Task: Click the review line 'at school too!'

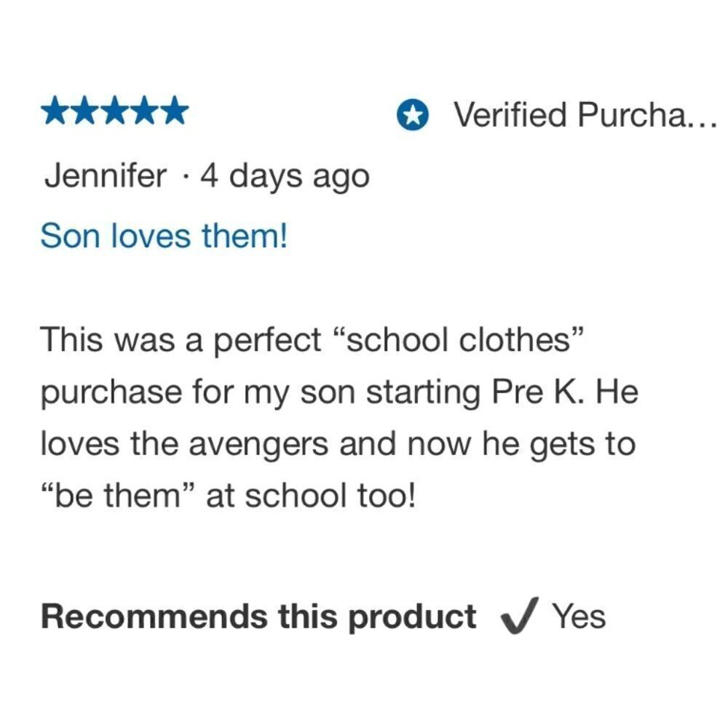Action: click(x=229, y=495)
